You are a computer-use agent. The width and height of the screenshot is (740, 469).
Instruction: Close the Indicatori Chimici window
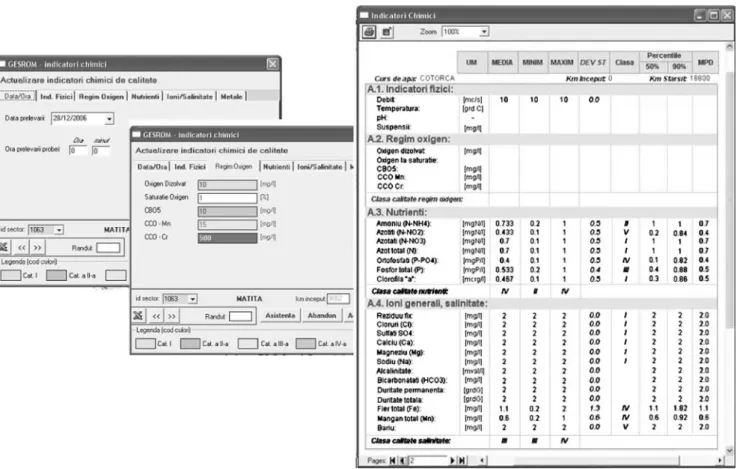[727, 16]
